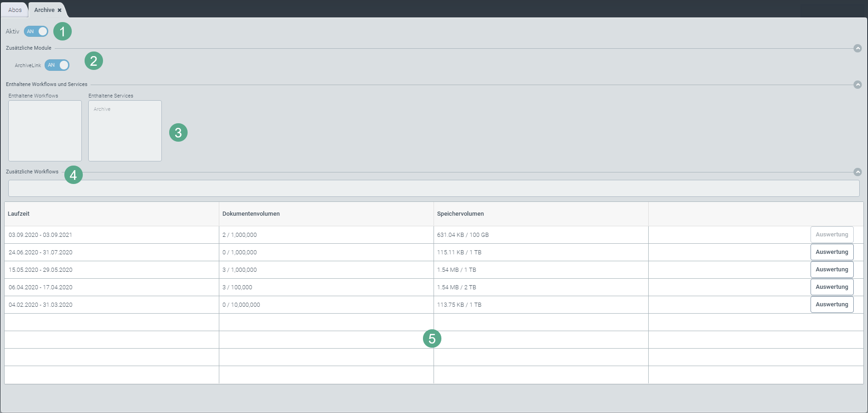Collapse the Zusätzliche Module section
The width and height of the screenshot is (868, 413).
point(857,48)
